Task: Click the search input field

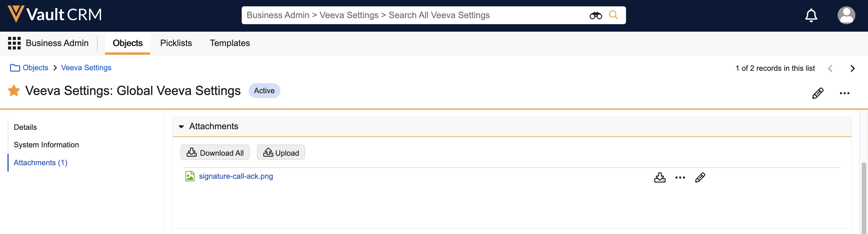Action: point(414,16)
